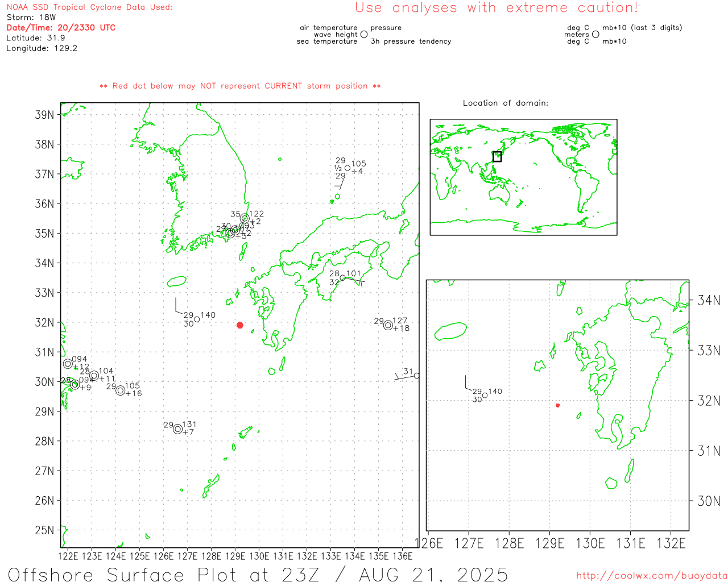Click the 136E longitude label
Screen dimensions: 728x582
403,556
